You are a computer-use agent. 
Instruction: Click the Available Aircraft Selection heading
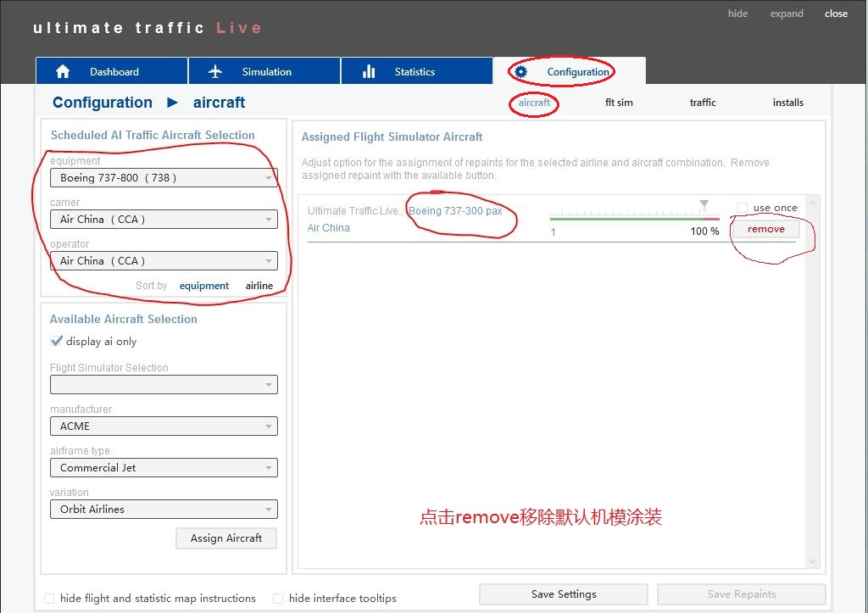[x=124, y=319]
